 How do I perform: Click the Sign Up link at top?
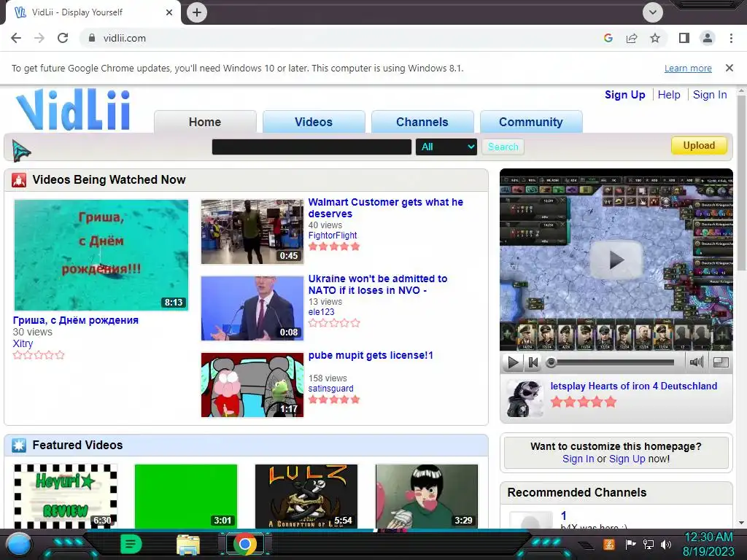pos(624,95)
